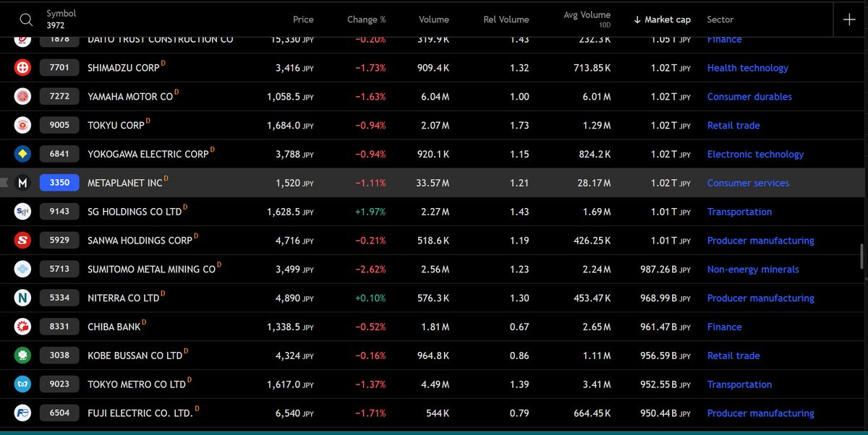Open ticker 6504 symbol badge
Screen dimensions: 868x435
(59, 413)
